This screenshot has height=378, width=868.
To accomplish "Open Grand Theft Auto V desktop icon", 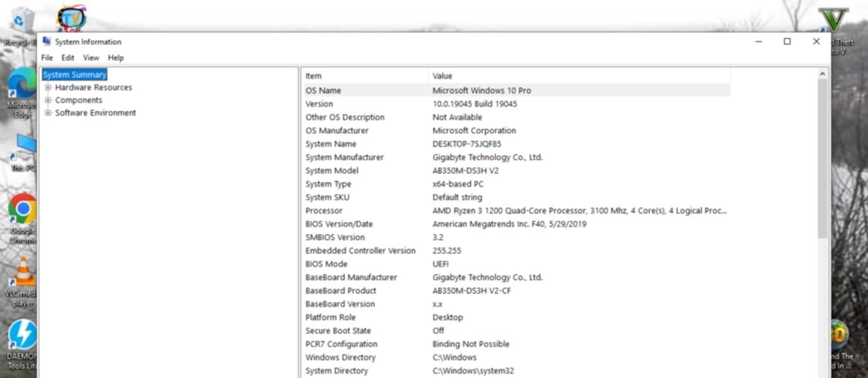I will click(832, 20).
